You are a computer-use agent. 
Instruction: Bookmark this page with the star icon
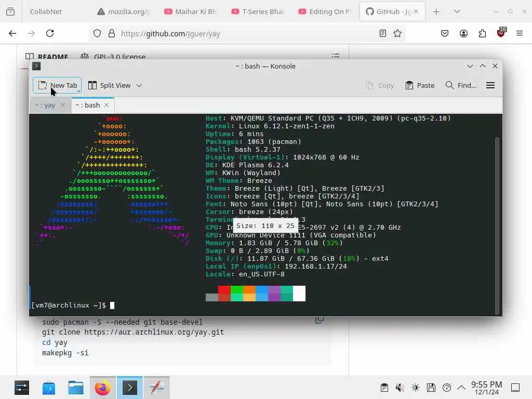pos(397,33)
